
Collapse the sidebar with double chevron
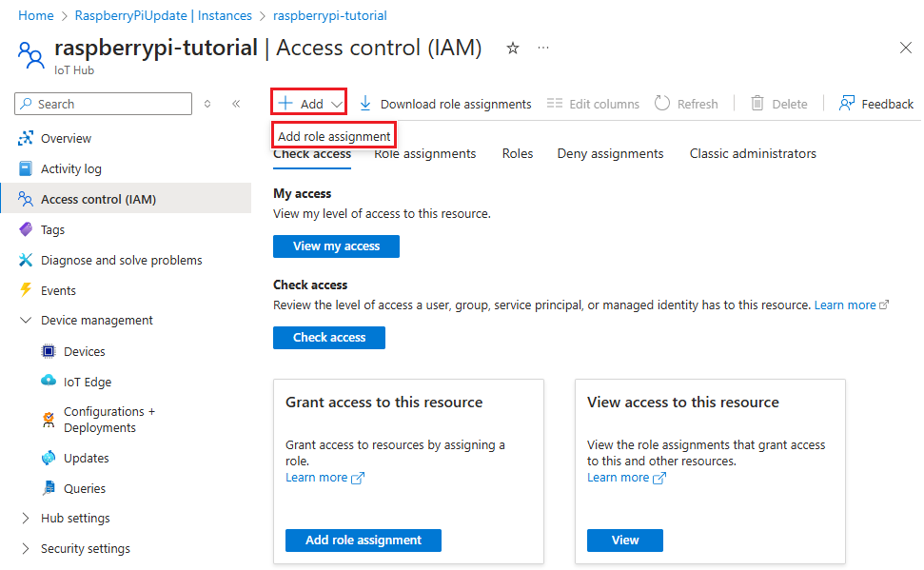[x=236, y=104]
